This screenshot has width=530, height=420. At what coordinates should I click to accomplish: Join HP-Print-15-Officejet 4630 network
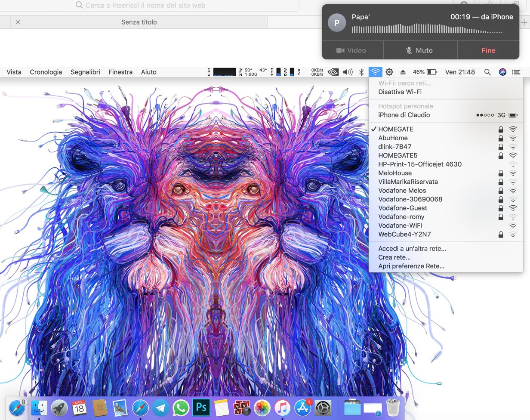[x=446, y=164]
